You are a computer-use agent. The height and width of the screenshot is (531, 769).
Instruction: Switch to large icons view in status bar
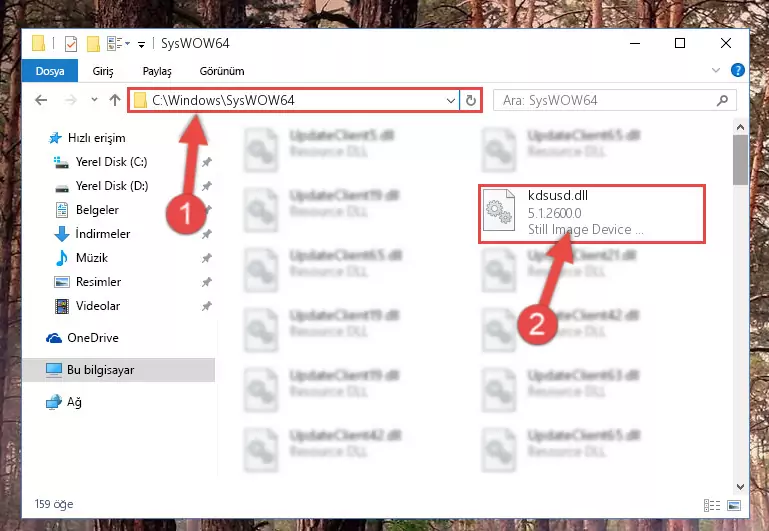734,505
